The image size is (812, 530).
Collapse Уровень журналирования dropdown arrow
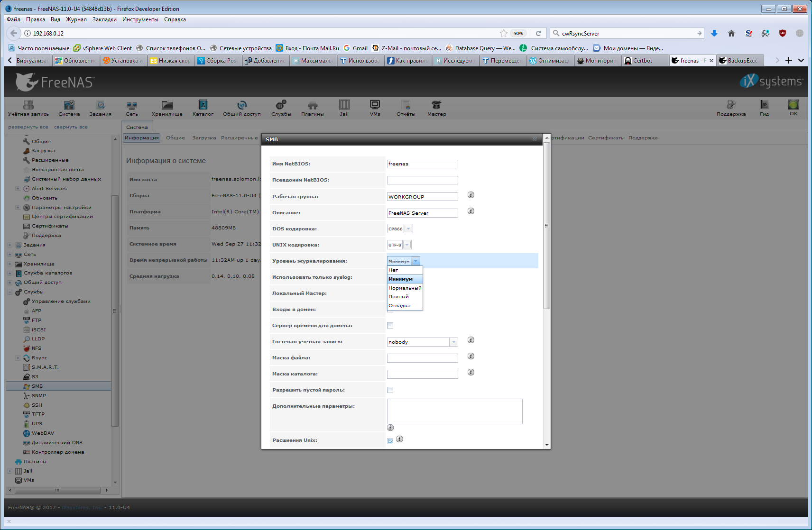pyautogui.click(x=415, y=261)
